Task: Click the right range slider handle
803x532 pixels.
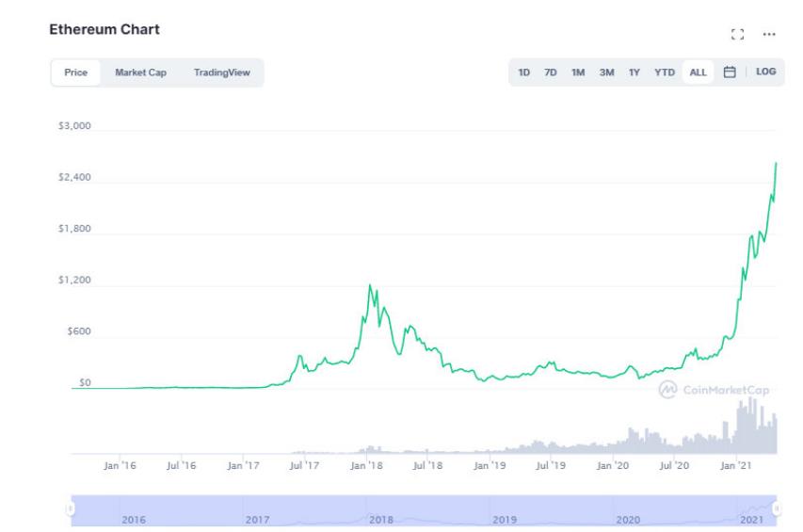Action: point(777,509)
